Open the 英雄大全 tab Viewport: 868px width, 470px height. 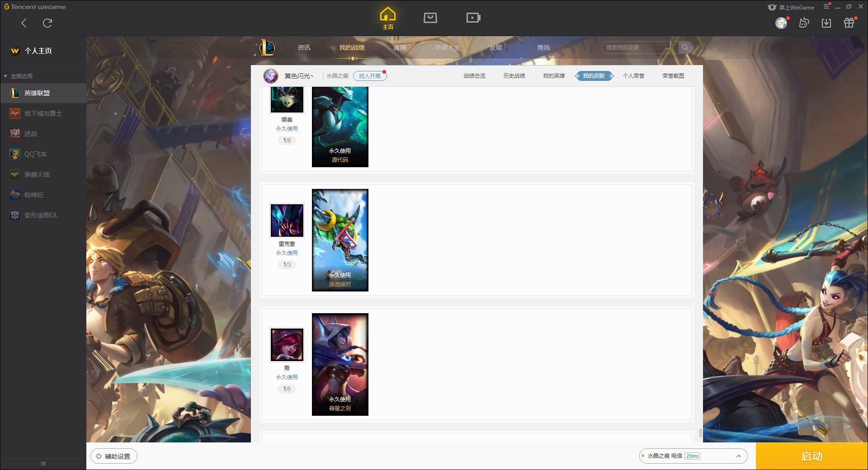pyautogui.click(x=448, y=47)
